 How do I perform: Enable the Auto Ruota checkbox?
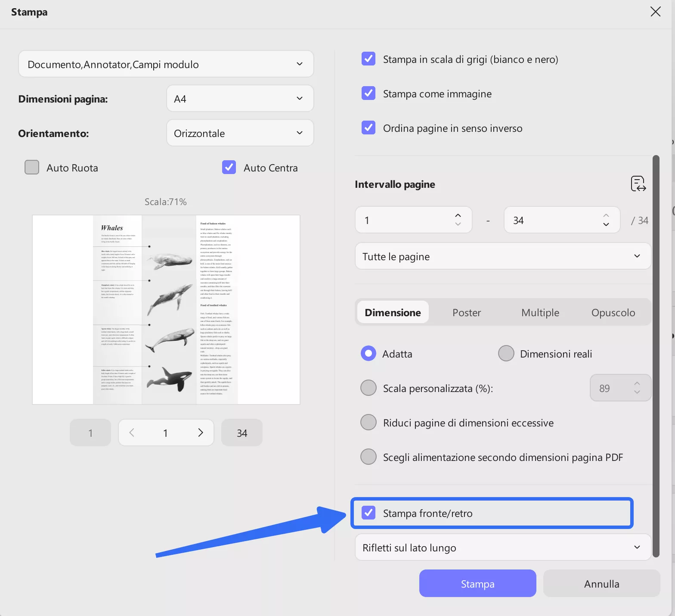32,168
